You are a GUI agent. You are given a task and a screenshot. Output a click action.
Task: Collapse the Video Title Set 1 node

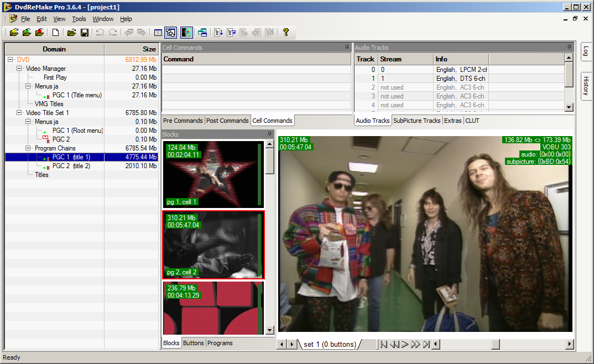click(19, 113)
